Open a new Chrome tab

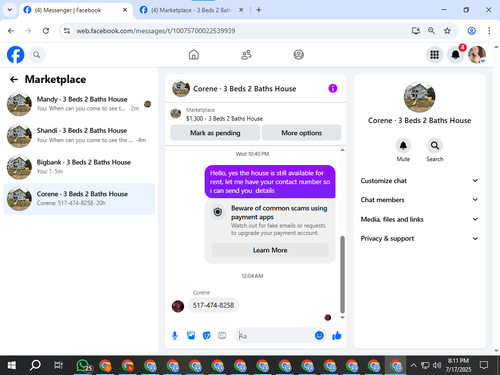click(x=258, y=10)
